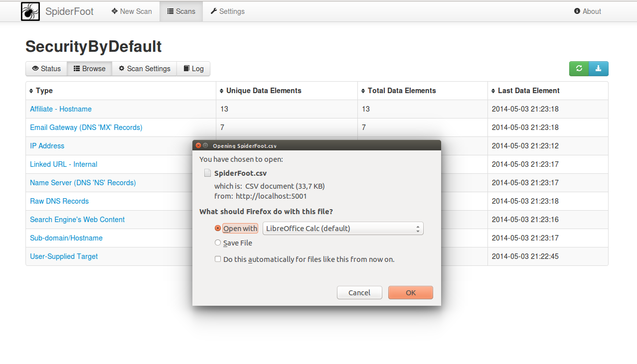The image size is (637, 364).
Task: Click the SpiderFoot brand name
Action: (x=69, y=11)
